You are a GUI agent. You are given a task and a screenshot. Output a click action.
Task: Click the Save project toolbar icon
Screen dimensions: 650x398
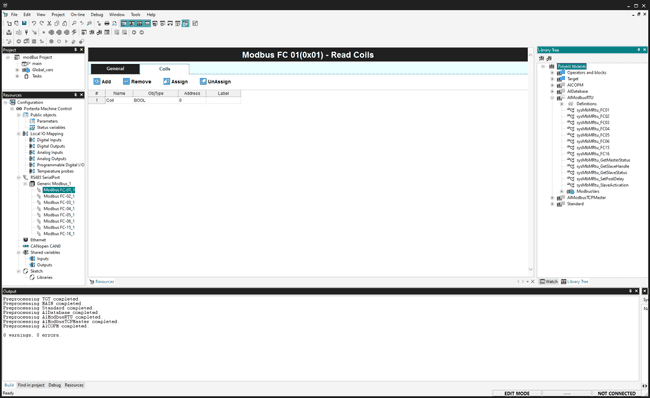tap(24, 24)
